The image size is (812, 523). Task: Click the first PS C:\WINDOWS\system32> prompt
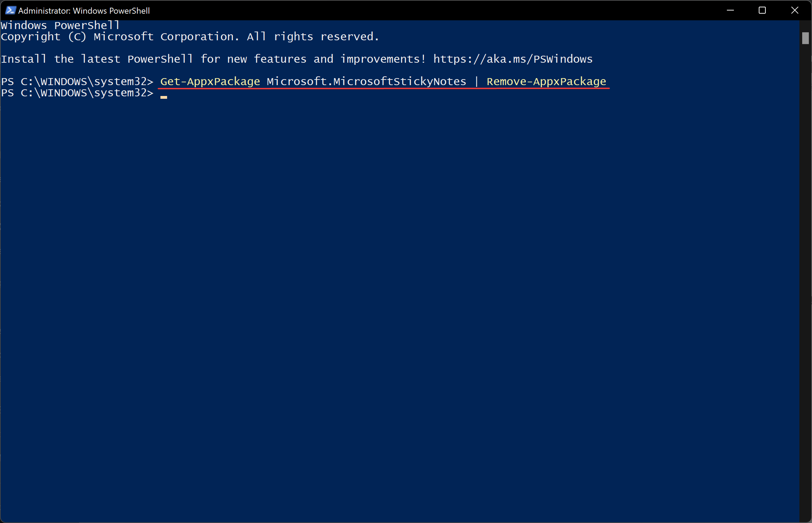click(x=77, y=82)
